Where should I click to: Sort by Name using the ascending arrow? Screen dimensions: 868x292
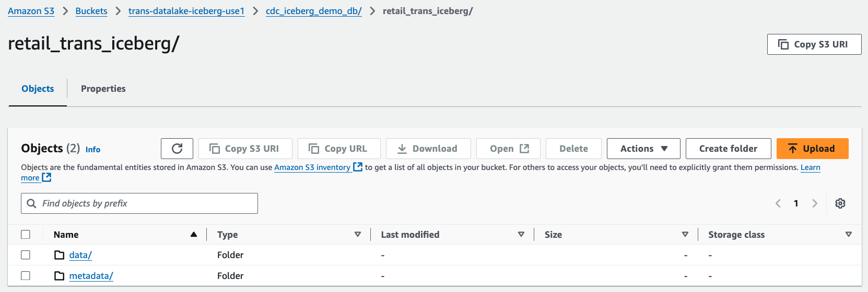click(194, 235)
